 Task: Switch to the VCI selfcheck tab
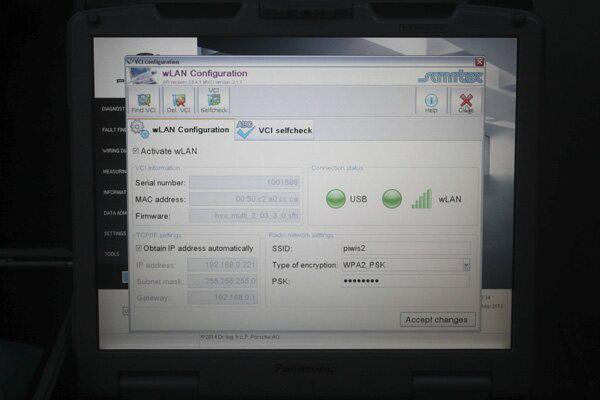[x=274, y=130]
